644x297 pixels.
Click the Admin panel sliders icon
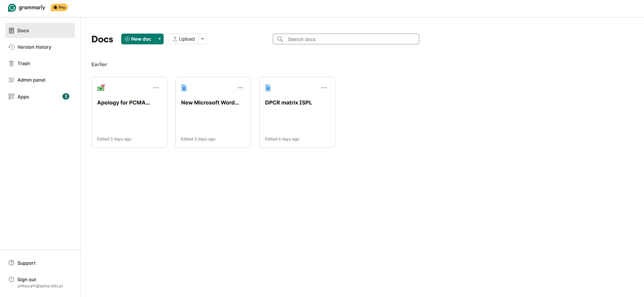(11, 80)
